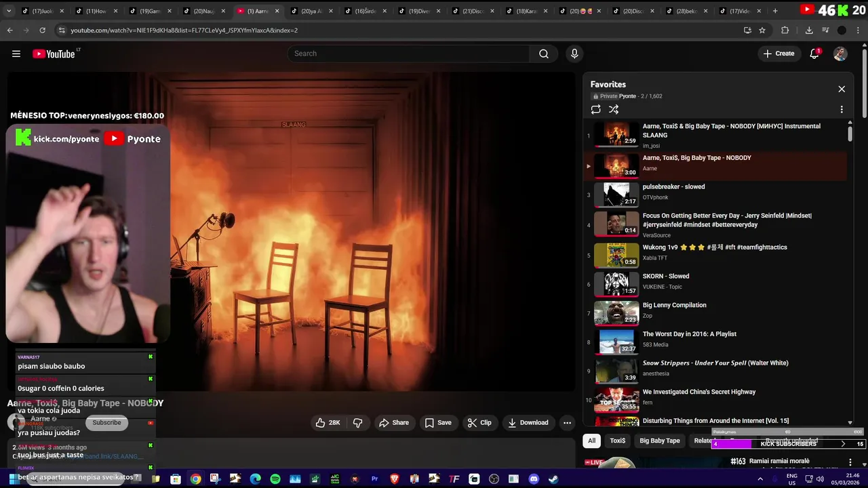Viewport: 868px width, 488px height.
Task: Reload the current page
Action: coord(42,30)
